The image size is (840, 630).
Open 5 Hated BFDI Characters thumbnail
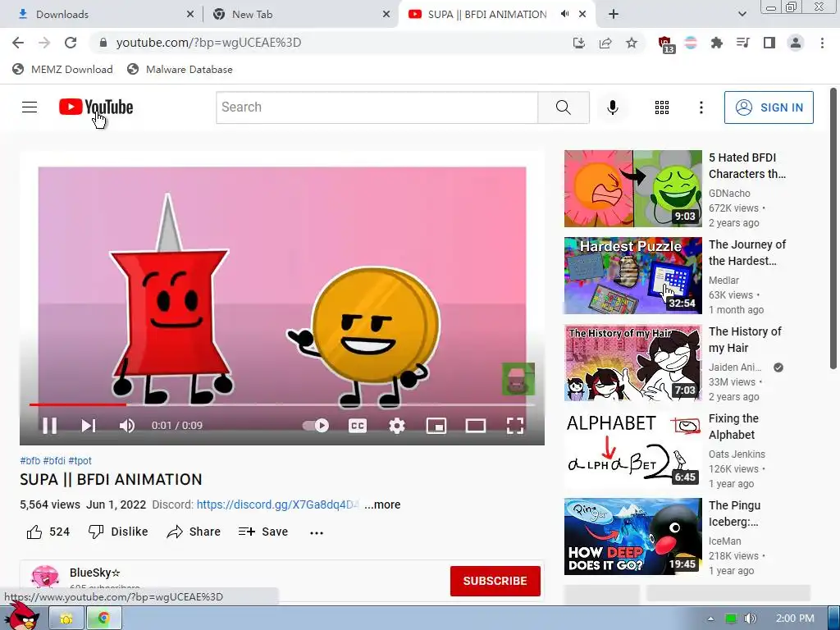[632, 189]
